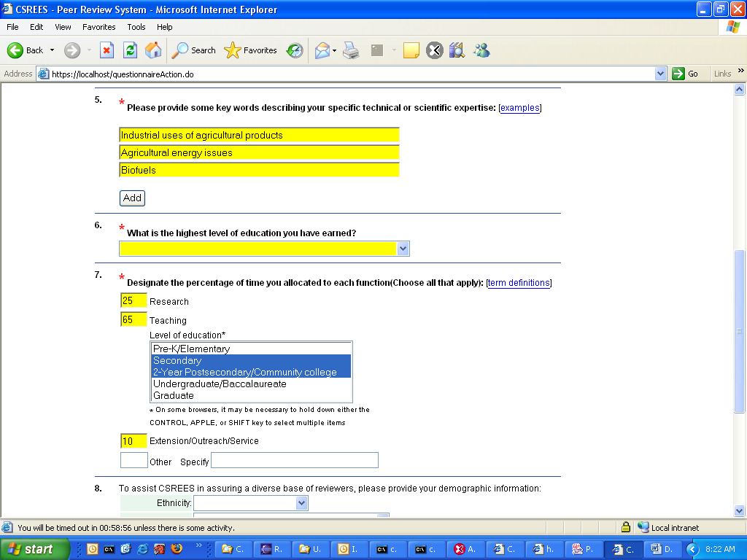The height and width of the screenshot is (560, 747).
Task: Select Undergraduate/Baccalaureate in the list
Action: point(251,384)
